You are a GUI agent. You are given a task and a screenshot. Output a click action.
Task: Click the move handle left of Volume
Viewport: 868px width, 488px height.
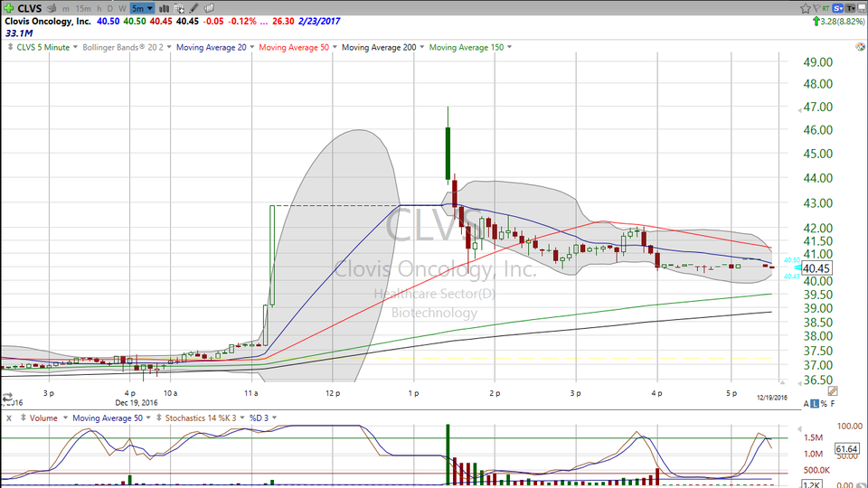[24, 418]
